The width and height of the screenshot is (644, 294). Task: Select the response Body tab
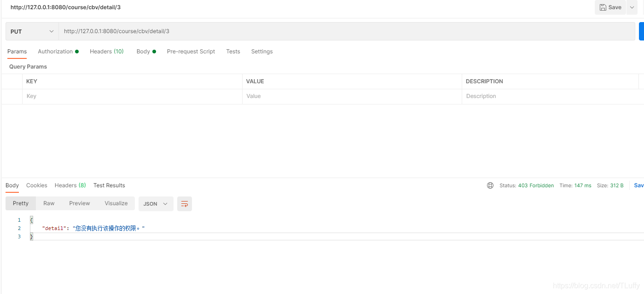[12, 185]
